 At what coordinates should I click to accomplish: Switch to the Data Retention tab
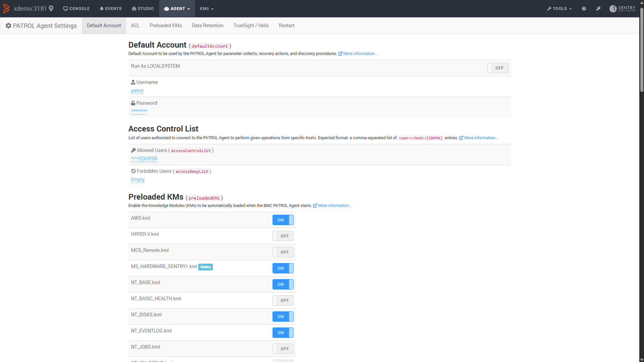point(207,25)
